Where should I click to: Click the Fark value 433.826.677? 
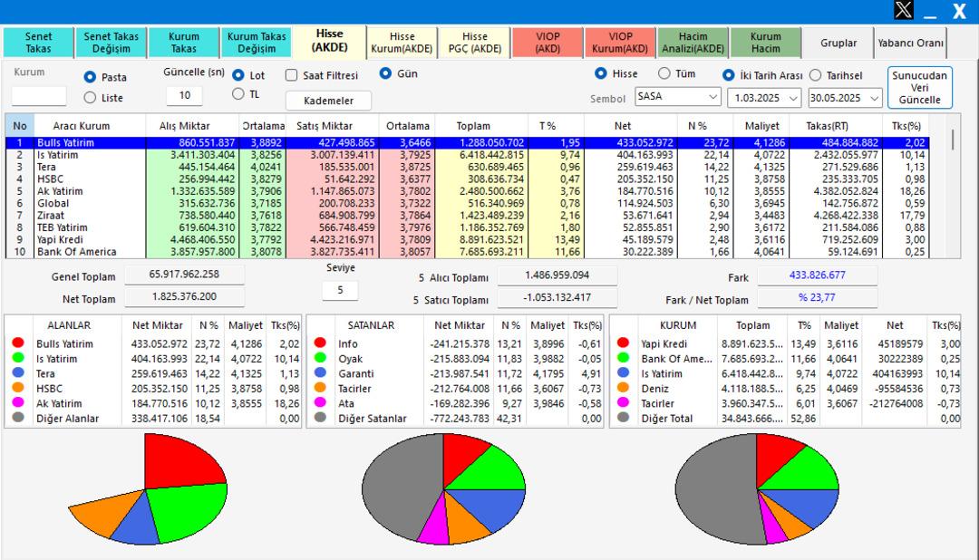click(x=818, y=275)
